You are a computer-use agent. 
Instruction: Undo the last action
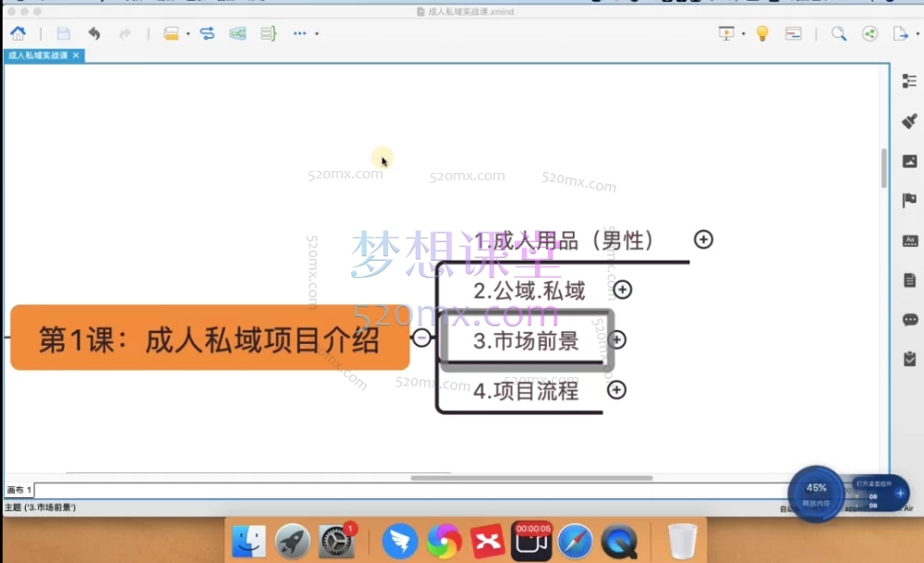coord(94,34)
